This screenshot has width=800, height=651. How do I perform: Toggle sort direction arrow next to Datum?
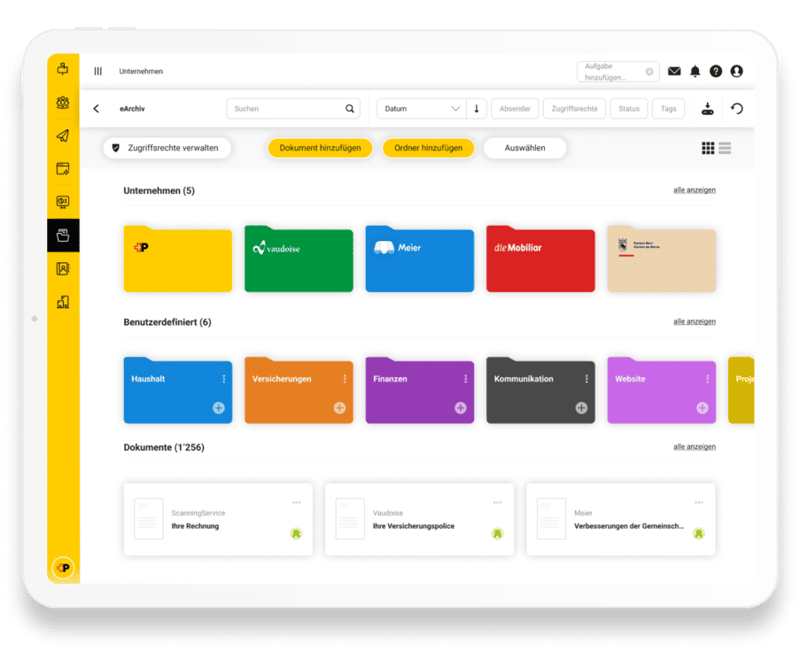point(477,109)
